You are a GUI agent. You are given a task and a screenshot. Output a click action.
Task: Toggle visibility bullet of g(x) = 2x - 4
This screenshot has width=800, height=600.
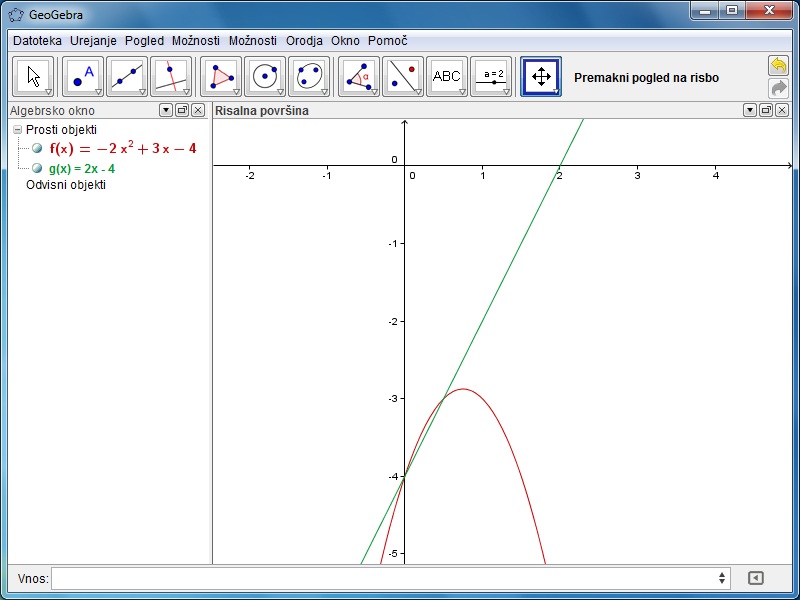pyautogui.click(x=37, y=168)
